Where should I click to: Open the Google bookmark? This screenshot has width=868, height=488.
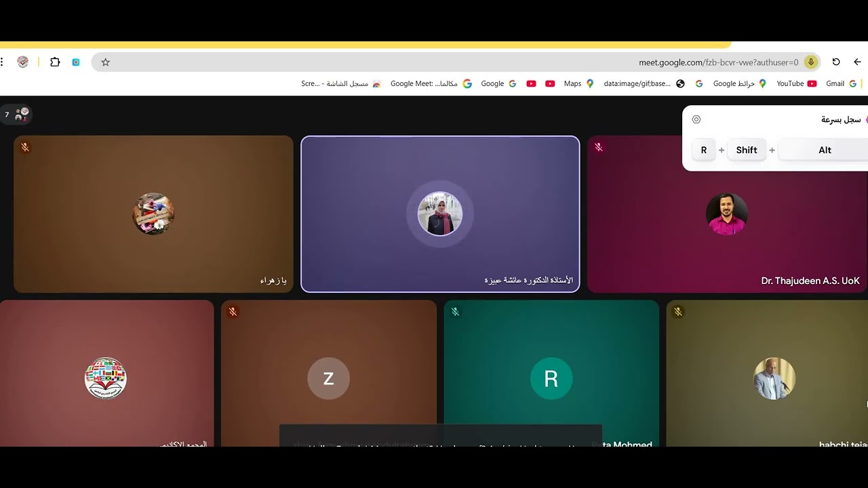pos(498,83)
